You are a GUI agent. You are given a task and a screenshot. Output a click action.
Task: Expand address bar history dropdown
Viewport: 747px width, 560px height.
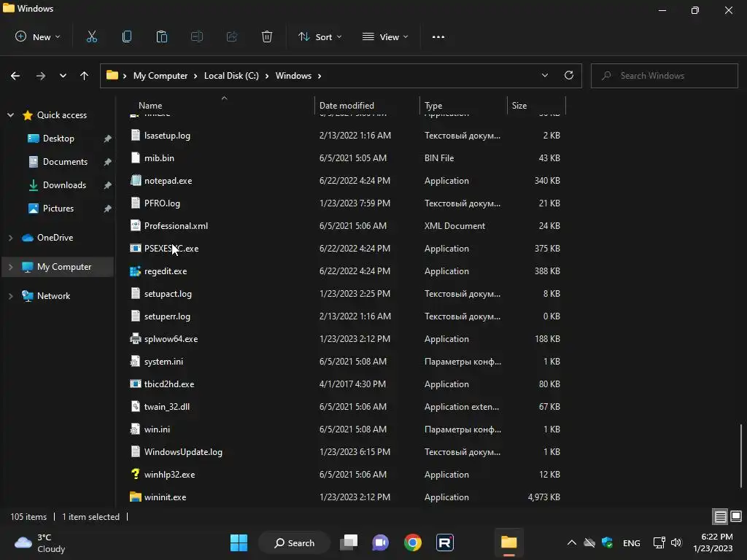coord(545,75)
